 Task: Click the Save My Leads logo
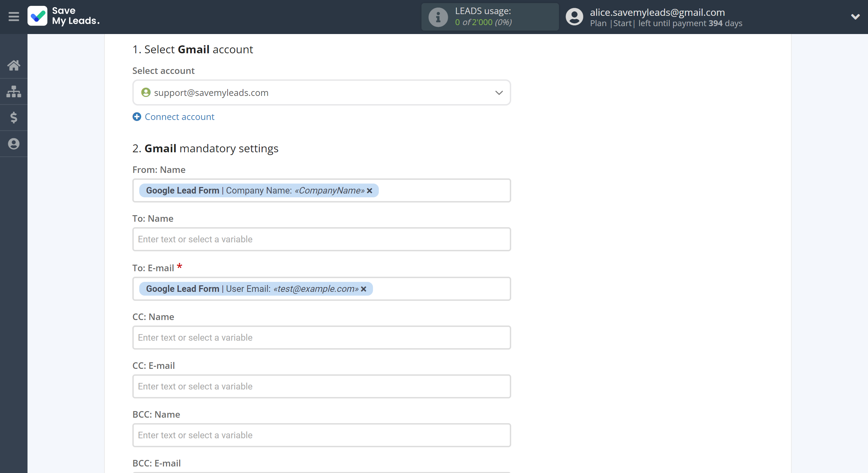point(64,16)
